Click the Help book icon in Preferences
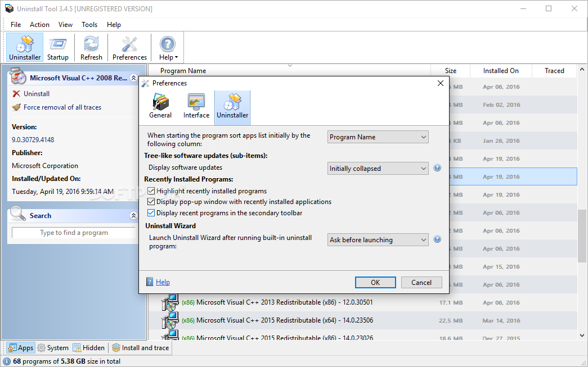Image resolution: width=588 pixels, height=367 pixels. (x=150, y=282)
